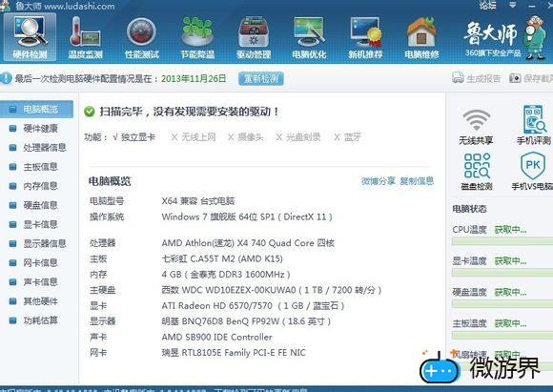Viewport: 553px width, 392px height.
Task: Click the 重新检测 rescan button
Action: 261,78
